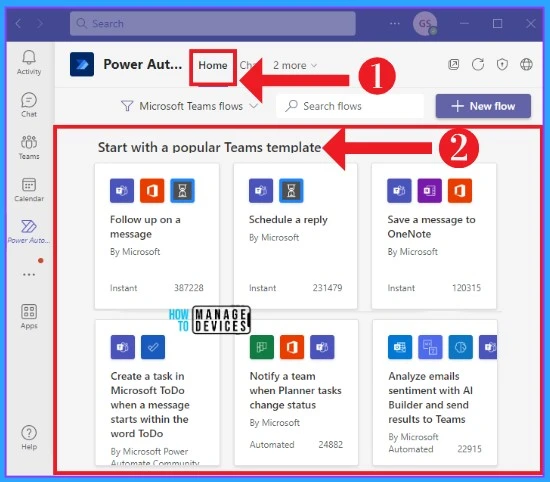Open the Activity bell in the sidebar
Screen dimensions: 550x482
(x=29, y=62)
